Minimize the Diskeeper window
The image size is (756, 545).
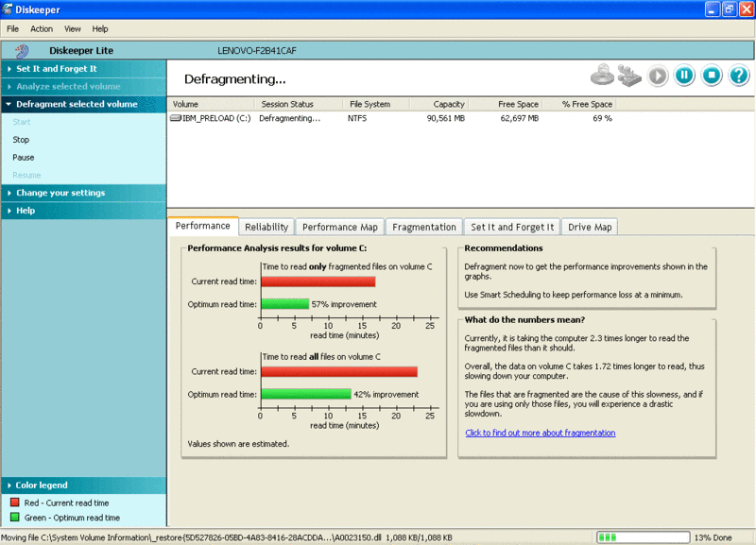pos(713,9)
